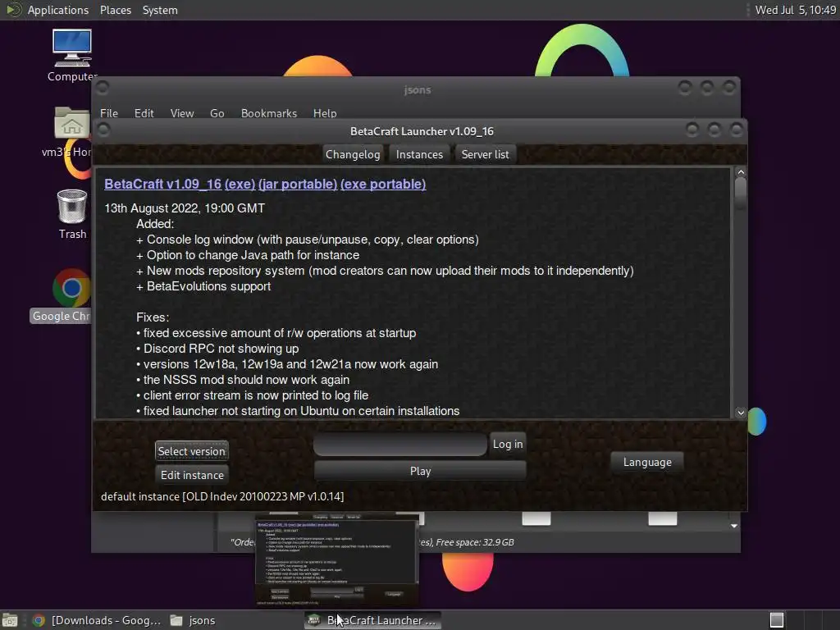
Task: Click the BetaCraft window preview thumbnail
Action: (337, 559)
